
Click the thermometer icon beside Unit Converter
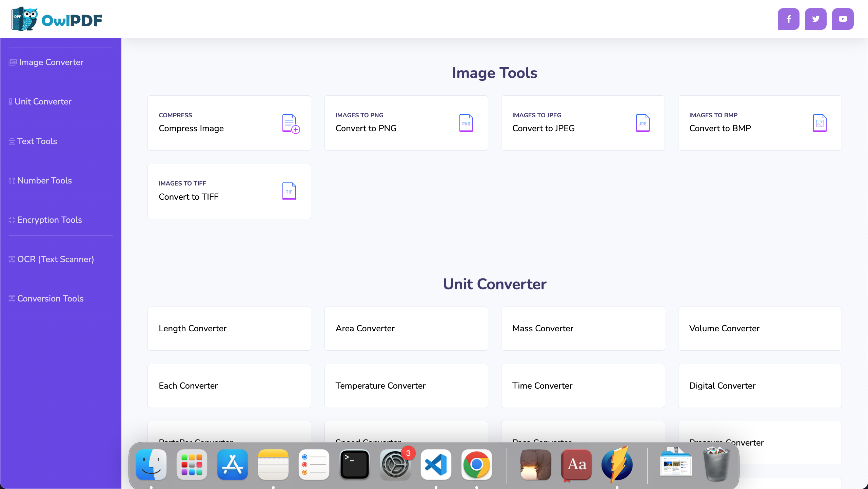tap(11, 101)
